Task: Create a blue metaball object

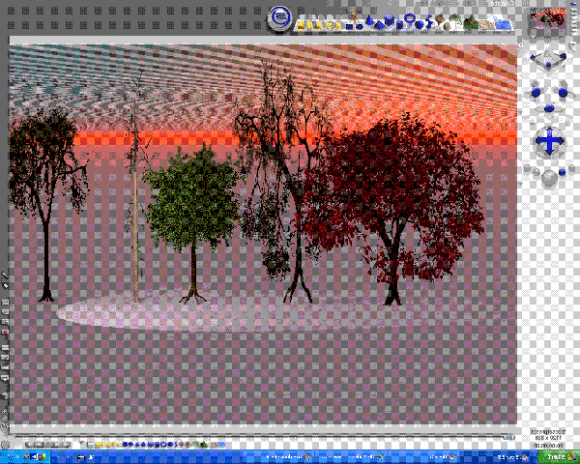Action: 429,22
